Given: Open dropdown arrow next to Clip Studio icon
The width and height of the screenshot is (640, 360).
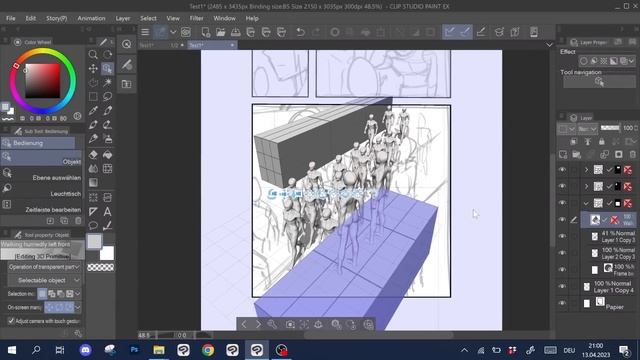Looking at the screenshot, I should point(173,32).
